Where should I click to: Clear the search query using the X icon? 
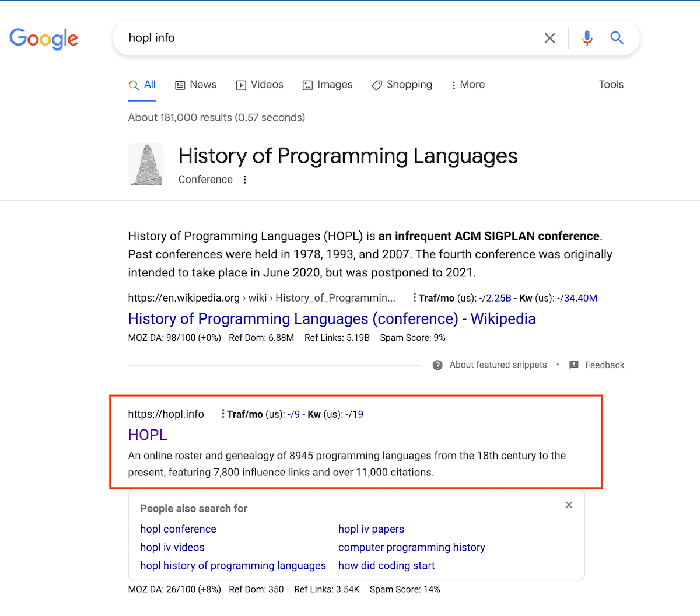[x=549, y=37]
